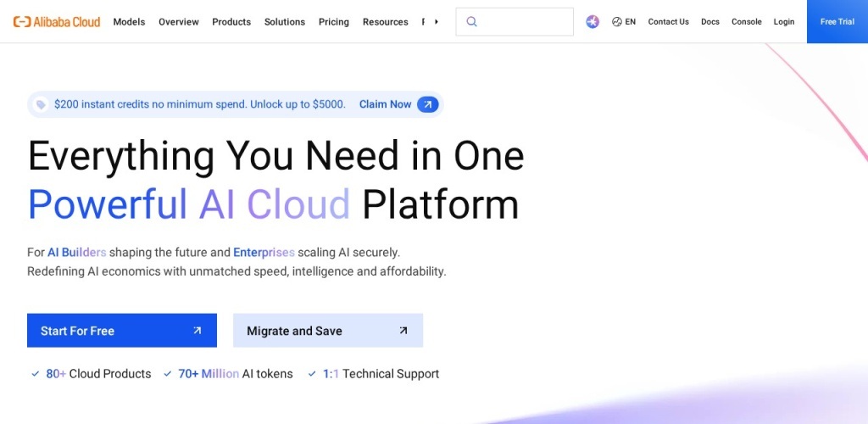Open the Docs link
The height and width of the screenshot is (424, 868).
pos(710,22)
